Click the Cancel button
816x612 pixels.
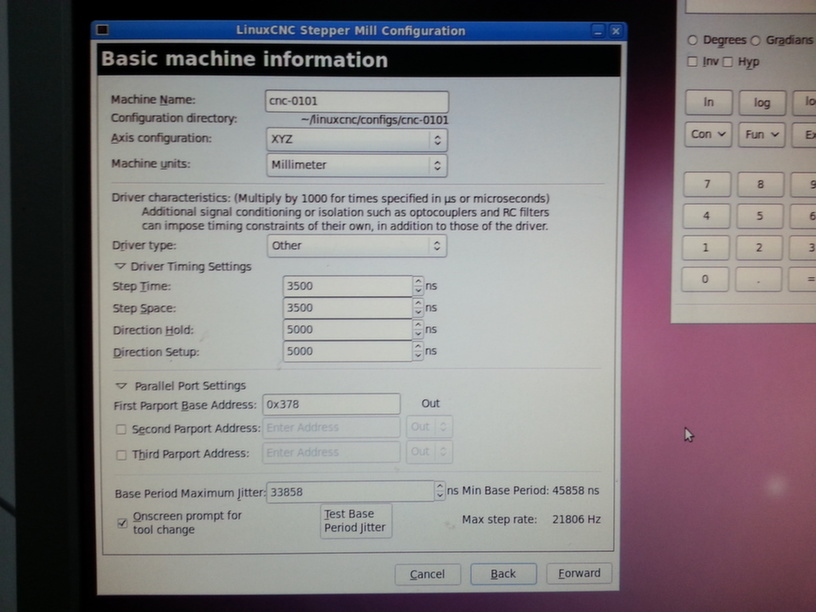(x=427, y=574)
